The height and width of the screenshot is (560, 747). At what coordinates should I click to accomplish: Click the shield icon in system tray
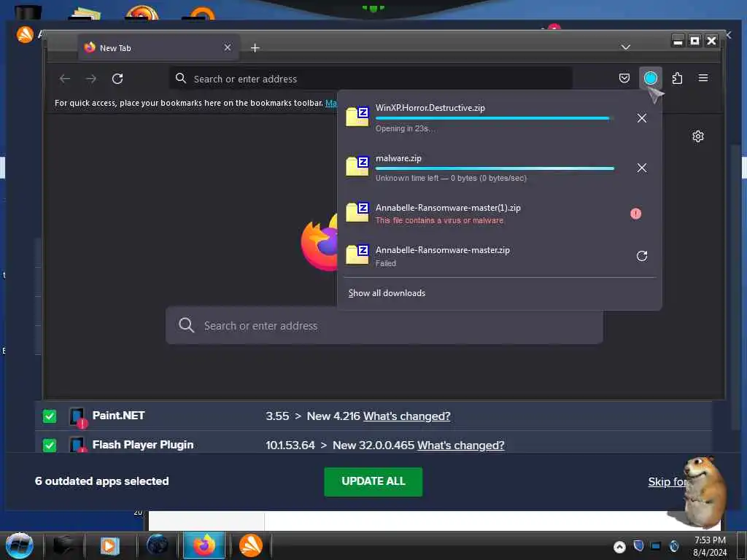point(639,545)
